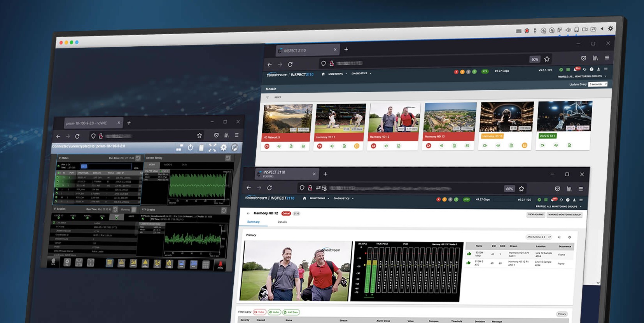Viewport: 644px width, 323px height.
Task: Click the Reset button in Mosaic toolbar
Action: click(x=278, y=97)
